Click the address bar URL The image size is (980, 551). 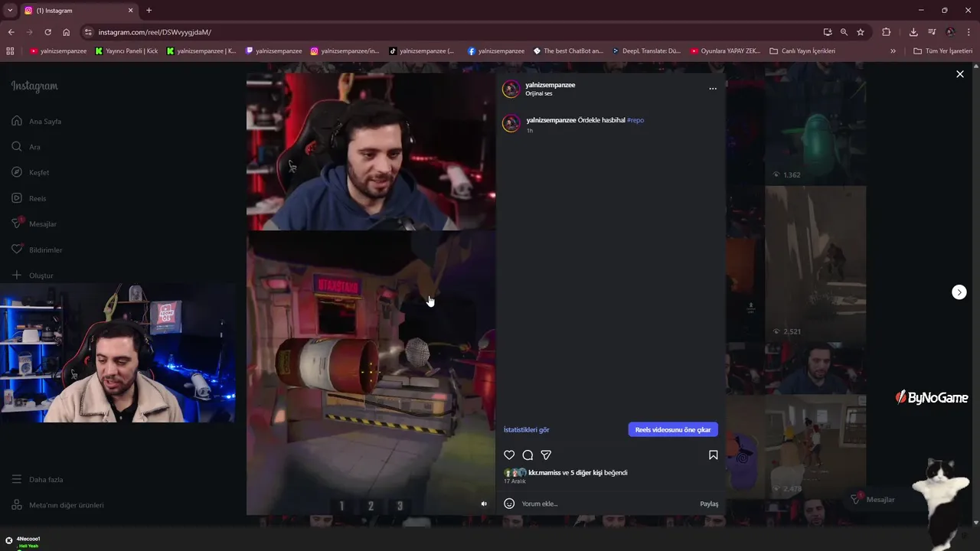pyautogui.click(x=155, y=32)
